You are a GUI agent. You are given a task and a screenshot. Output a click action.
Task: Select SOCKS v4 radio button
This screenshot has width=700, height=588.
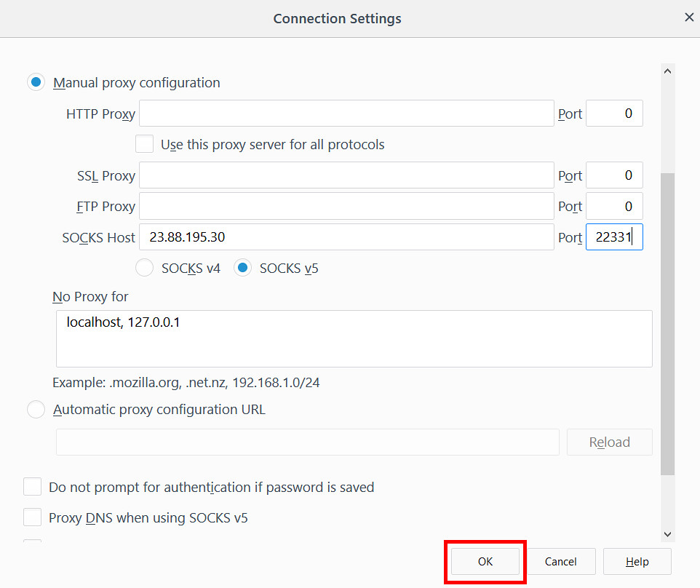tap(144, 268)
